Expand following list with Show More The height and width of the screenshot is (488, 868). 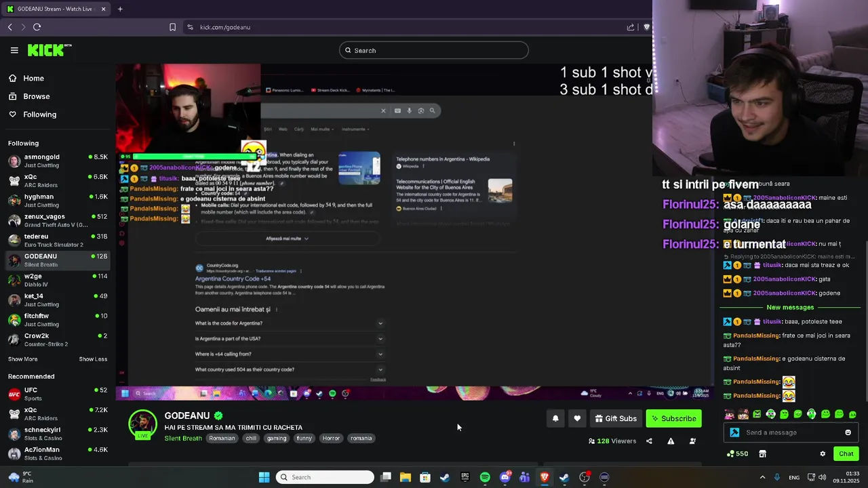23,359
